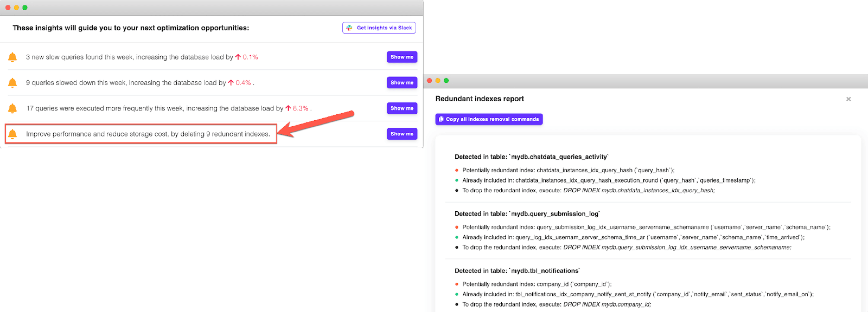The image size is (868, 312).
Task: Click Copy all indexes removal commands button
Action: tap(489, 119)
